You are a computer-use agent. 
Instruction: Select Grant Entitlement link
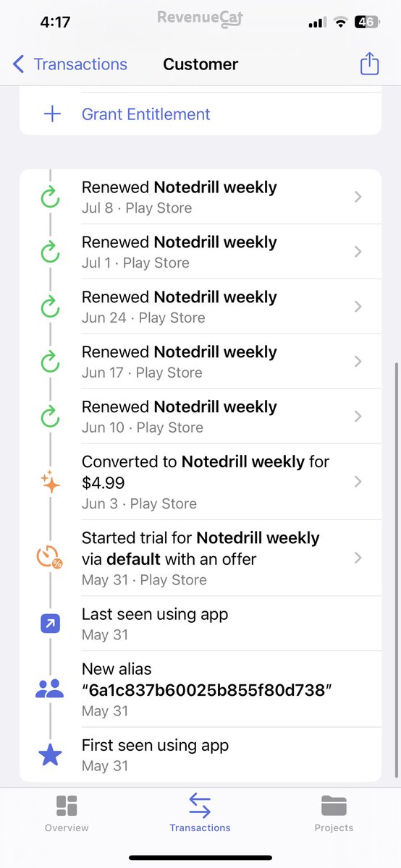click(x=145, y=114)
